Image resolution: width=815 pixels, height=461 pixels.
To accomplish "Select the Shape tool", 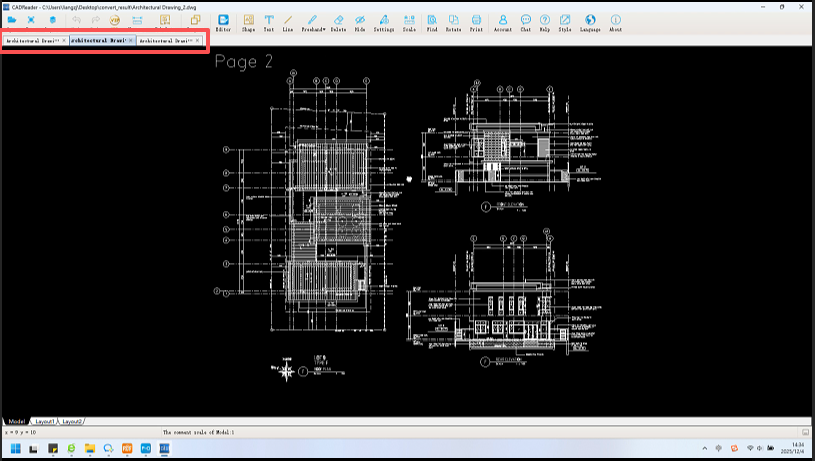I will coord(248,22).
